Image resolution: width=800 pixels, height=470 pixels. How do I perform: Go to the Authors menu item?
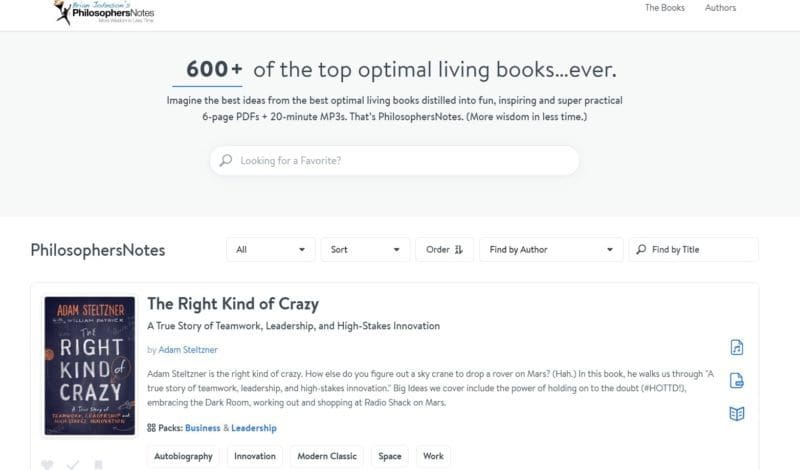[x=720, y=8]
